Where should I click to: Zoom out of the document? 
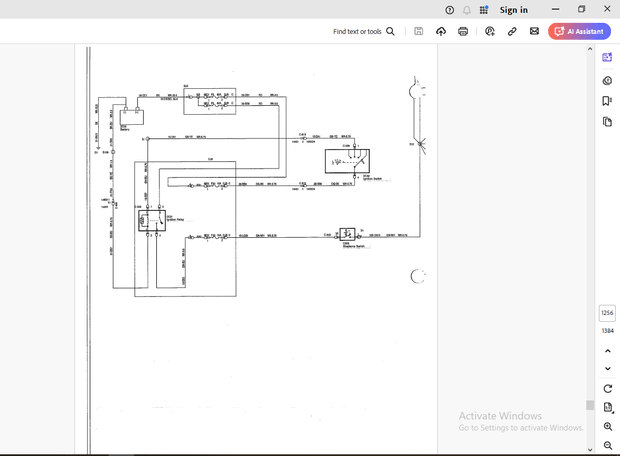[x=608, y=445]
